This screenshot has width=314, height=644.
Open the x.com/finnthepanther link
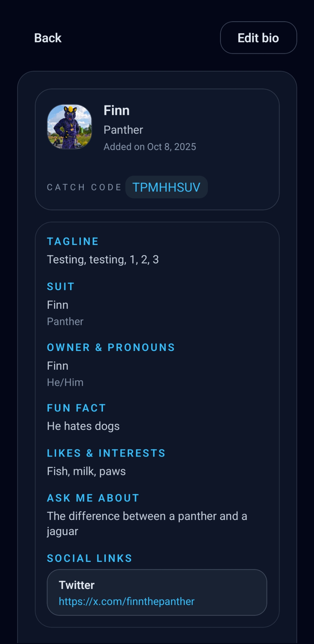coord(126,601)
